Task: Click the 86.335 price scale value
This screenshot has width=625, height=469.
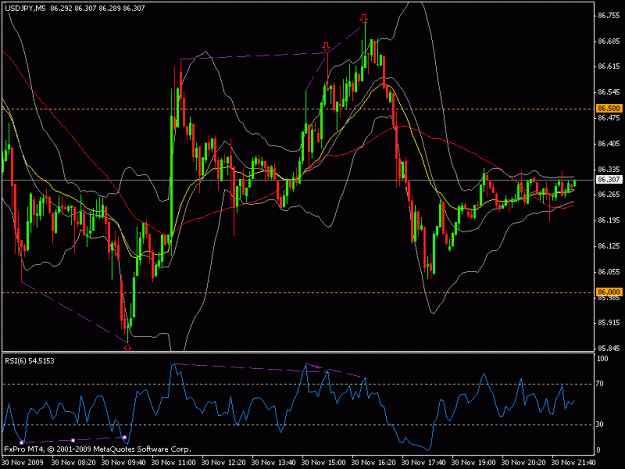Action: pos(609,169)
